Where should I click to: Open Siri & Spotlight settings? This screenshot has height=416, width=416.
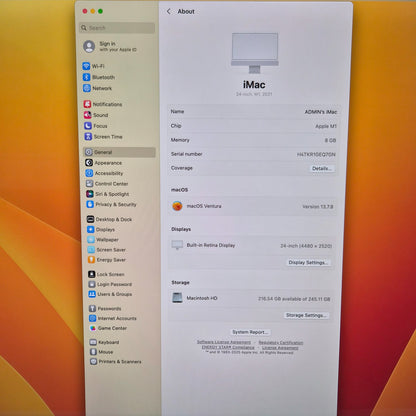108,194
